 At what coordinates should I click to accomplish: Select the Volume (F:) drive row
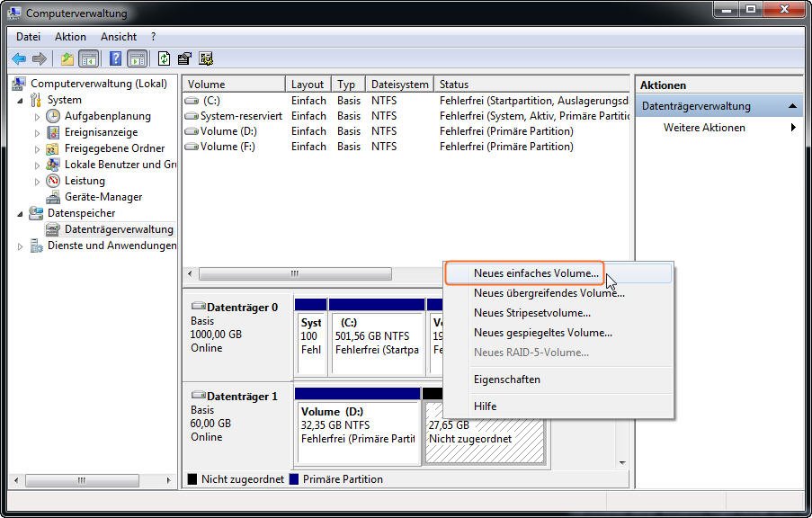(228, 147)
